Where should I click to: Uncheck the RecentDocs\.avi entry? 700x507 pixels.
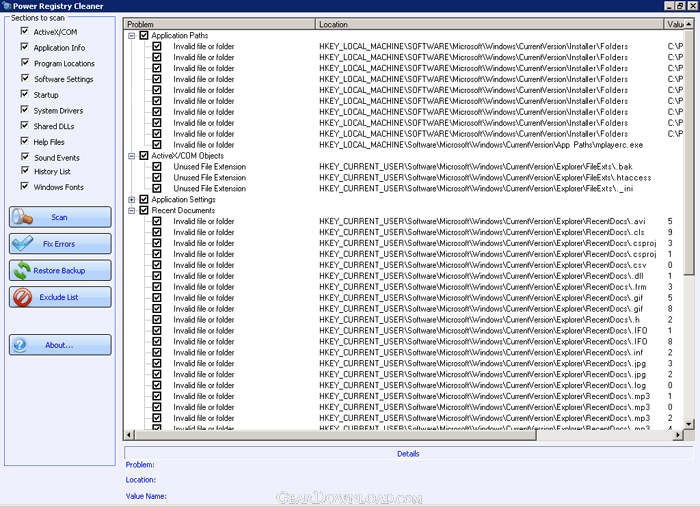pyautogui.click(x=157, y=221)
